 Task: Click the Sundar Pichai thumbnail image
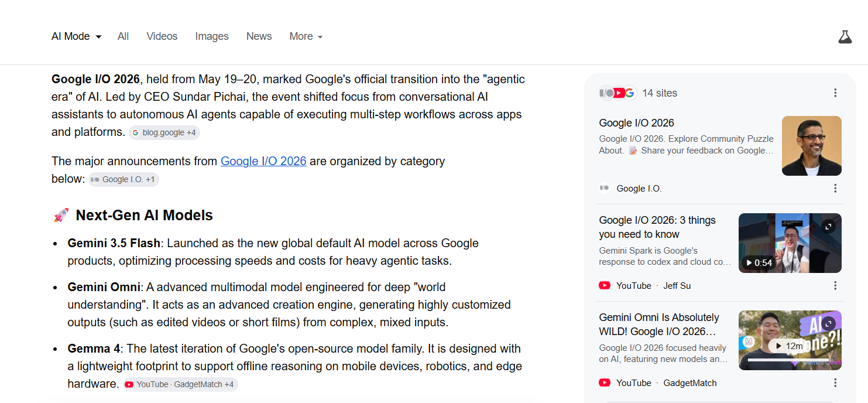812,146
